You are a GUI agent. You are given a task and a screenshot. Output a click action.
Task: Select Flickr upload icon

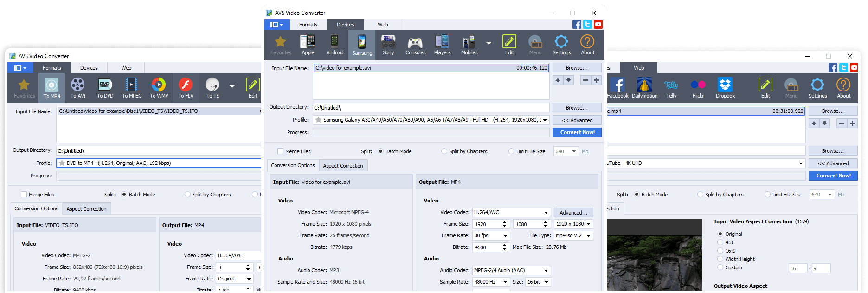click(698, 88)
